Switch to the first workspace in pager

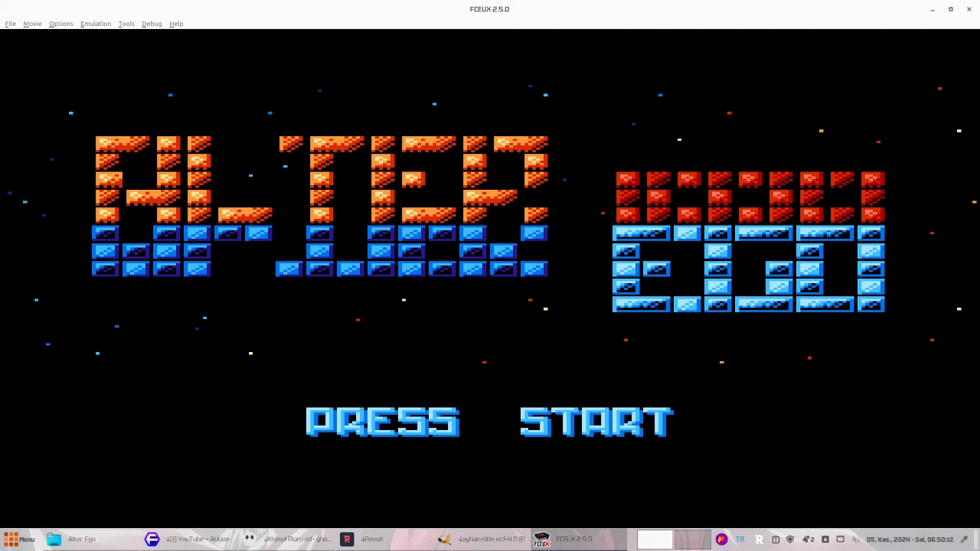click(x=655, y=540)
